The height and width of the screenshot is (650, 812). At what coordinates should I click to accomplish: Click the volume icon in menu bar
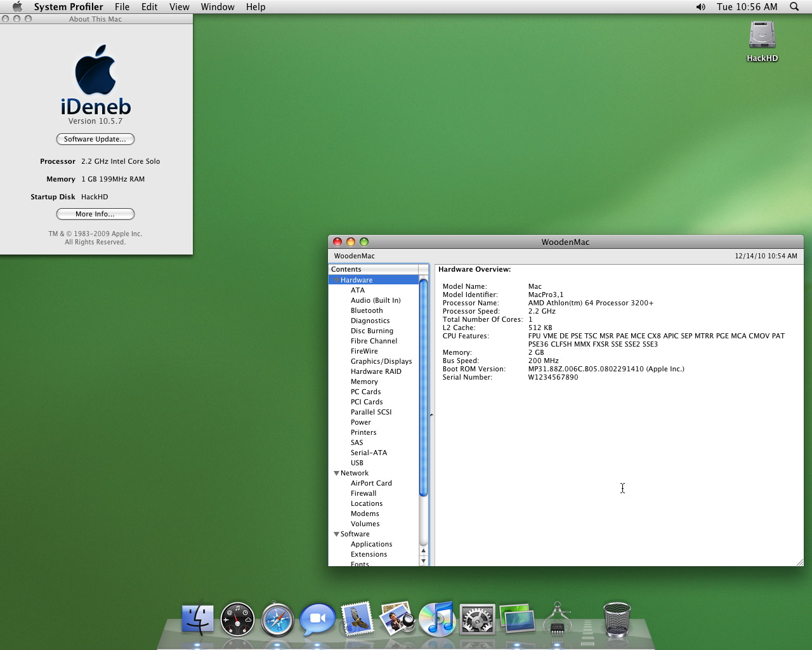pos(700,7)
